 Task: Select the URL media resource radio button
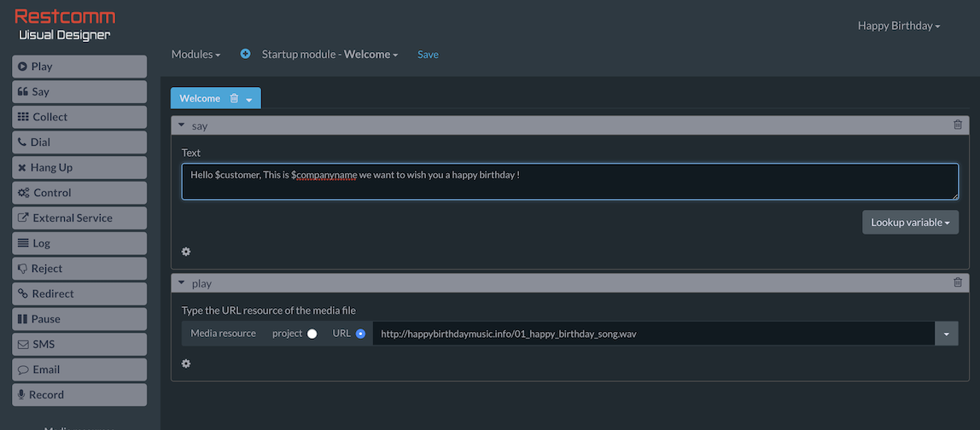(x=360, y=334)
